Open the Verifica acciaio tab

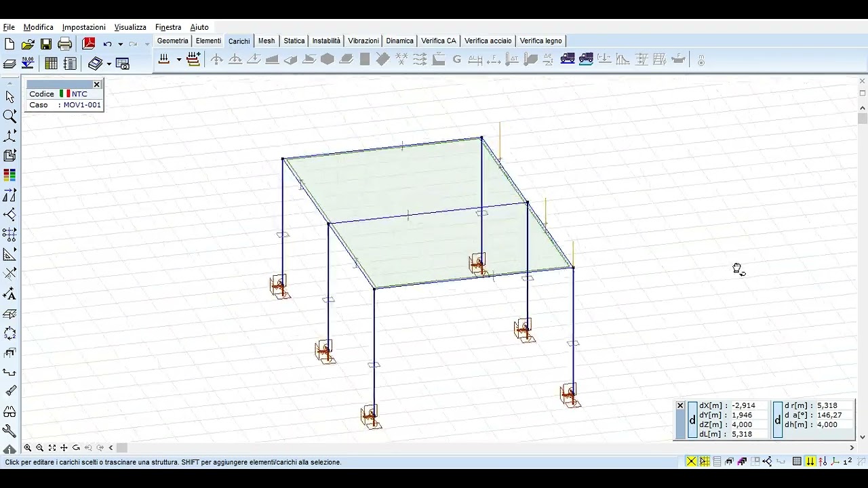(488, 41)
